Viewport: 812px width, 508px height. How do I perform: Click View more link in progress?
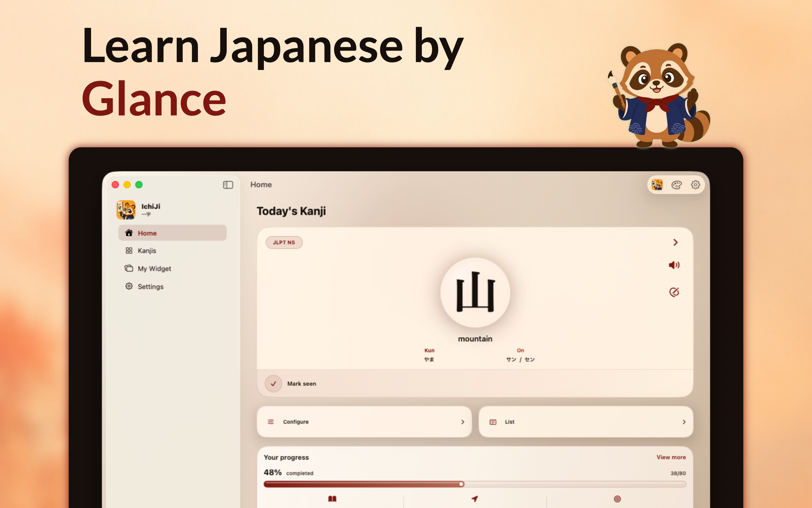click(x=671, y=457)
